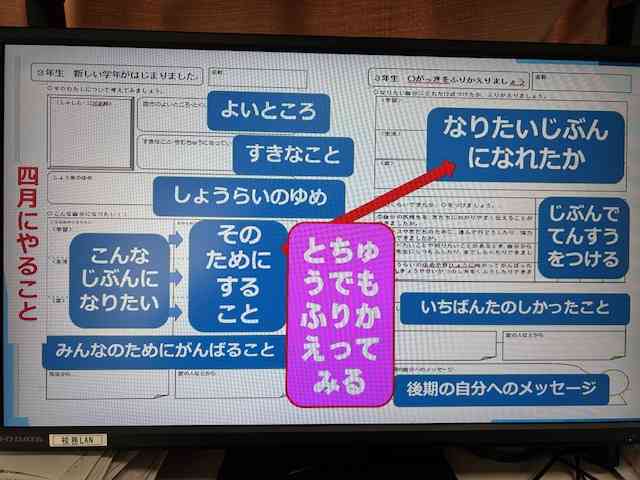The width and height of the screenshot is (640, 480).
Task: Select the red 四月にやること vertical text
Action: click(27, 250)
